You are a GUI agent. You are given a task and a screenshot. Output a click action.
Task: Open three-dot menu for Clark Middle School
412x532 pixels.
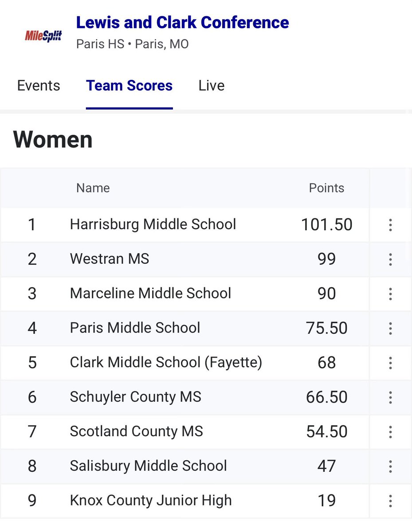tap(390, 363)
